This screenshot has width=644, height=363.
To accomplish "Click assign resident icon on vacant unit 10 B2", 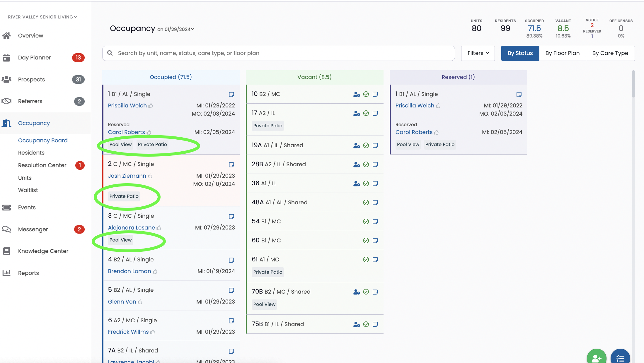I will point(357,94).
